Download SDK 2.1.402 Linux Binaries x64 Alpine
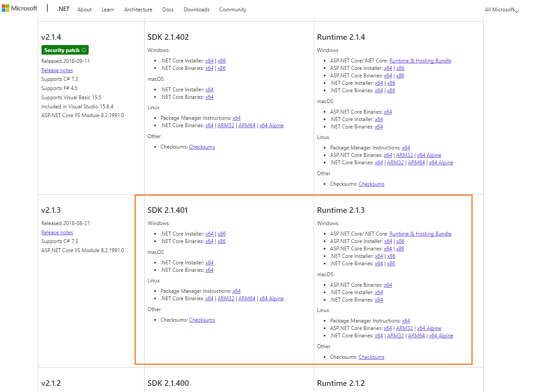 point(271,125)
